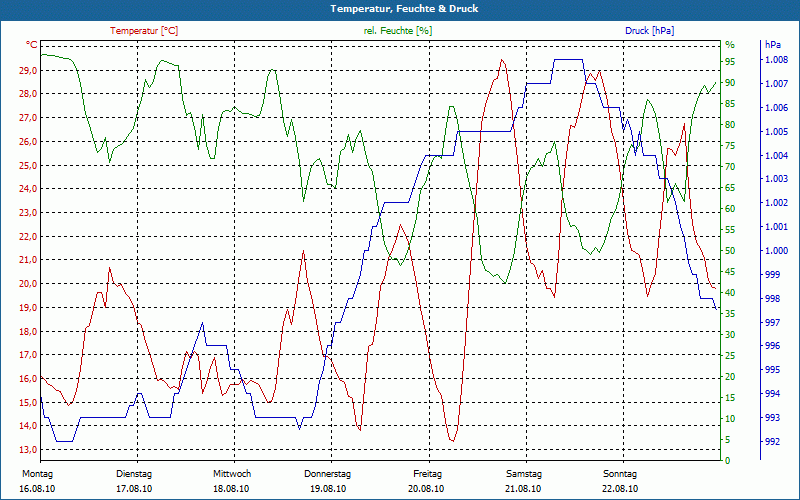Click the date '21.08.10'
Screen dimensions: 800x500
(523, 489)
